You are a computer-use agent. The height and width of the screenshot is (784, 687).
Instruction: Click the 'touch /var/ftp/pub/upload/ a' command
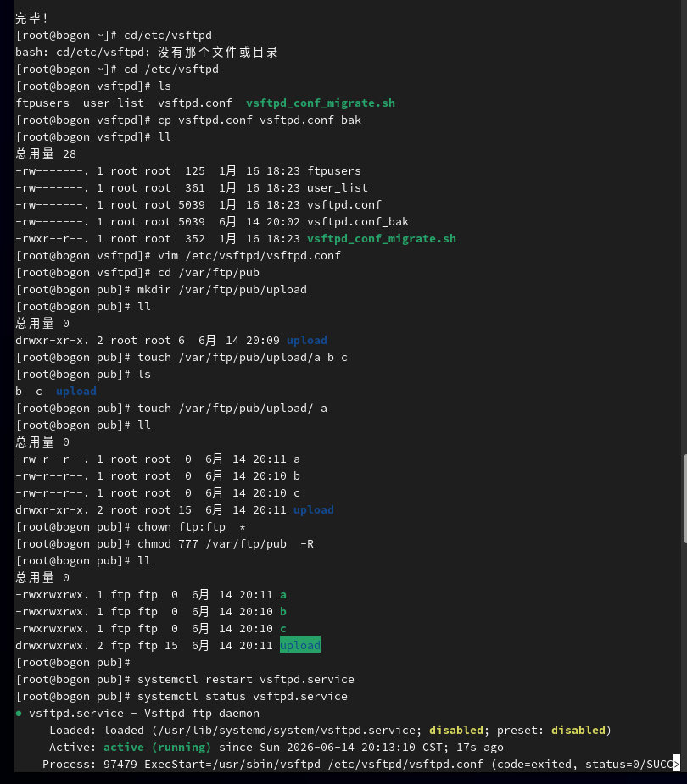232,409
